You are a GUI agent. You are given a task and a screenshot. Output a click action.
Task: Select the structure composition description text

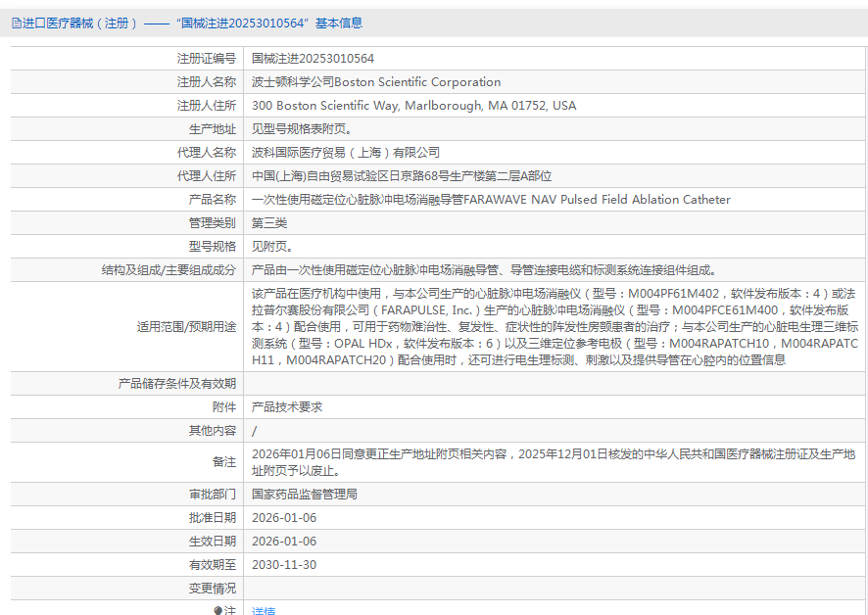486,270
